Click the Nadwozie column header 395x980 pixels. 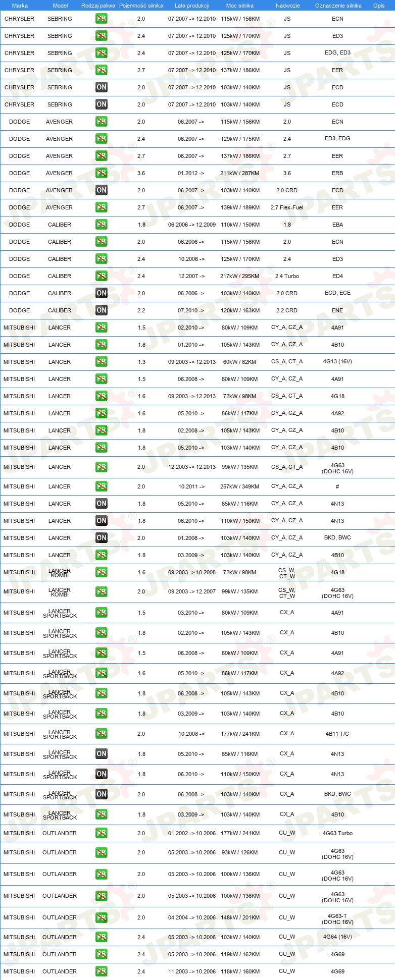(288, 6)
